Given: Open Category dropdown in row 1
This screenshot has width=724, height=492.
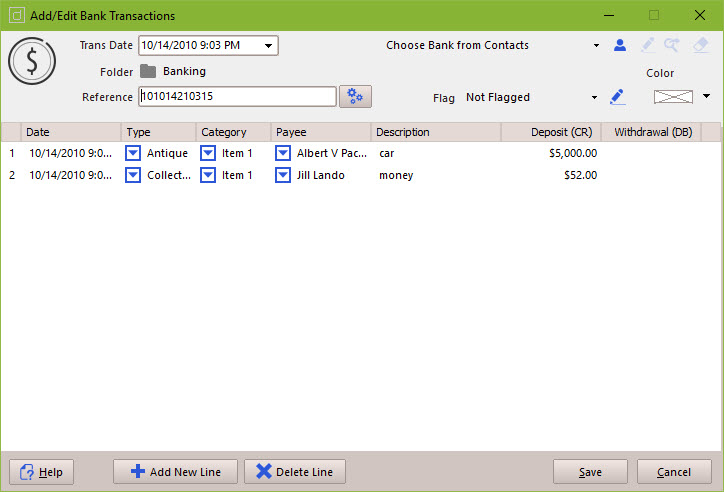Looking at the screenshot, I should [x=208, y=153].
